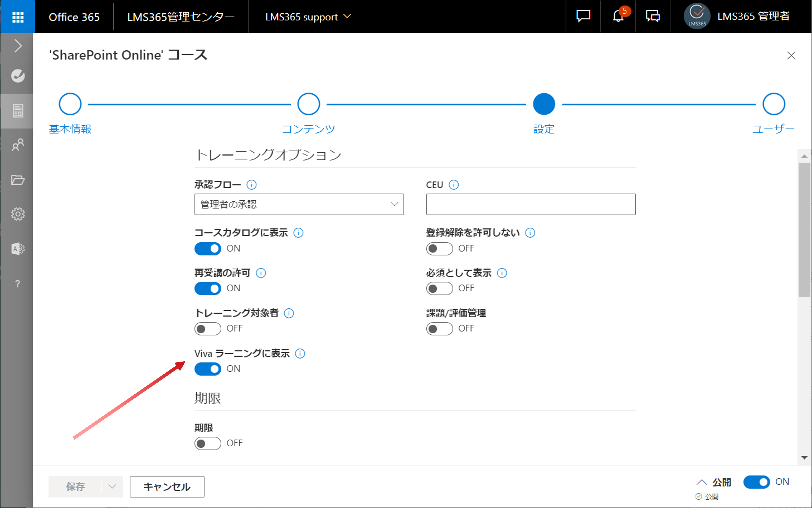
Task: Show info for 登録解除を許可しない
Action: tap(530, 233)
